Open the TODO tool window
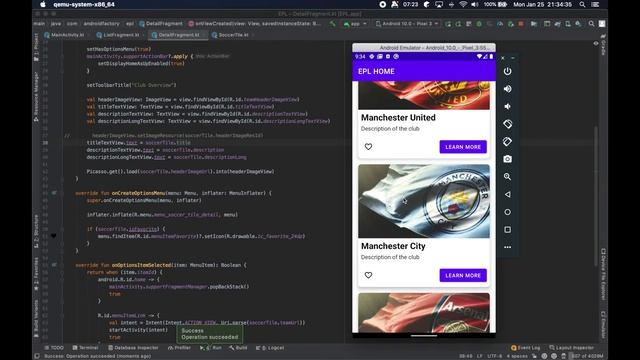Image resolution: width=640 pixels, height=360 pixels. coord(54,348)
